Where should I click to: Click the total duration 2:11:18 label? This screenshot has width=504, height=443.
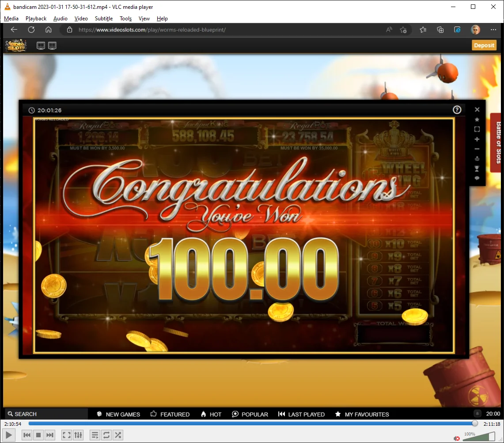coord(492,424)
